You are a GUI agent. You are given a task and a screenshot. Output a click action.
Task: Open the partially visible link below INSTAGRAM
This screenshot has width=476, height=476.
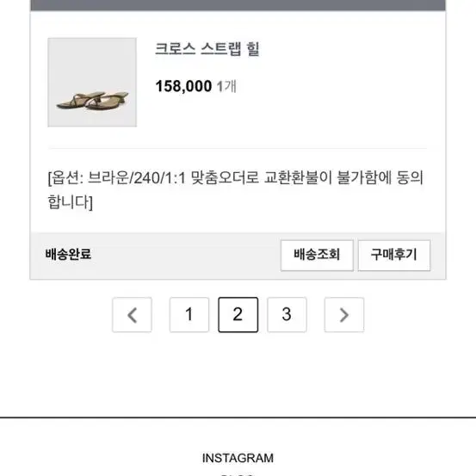(238, 474)
